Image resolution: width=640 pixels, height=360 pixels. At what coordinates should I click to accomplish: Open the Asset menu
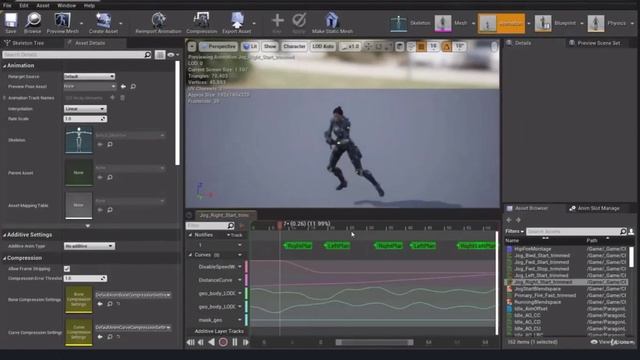42,5
